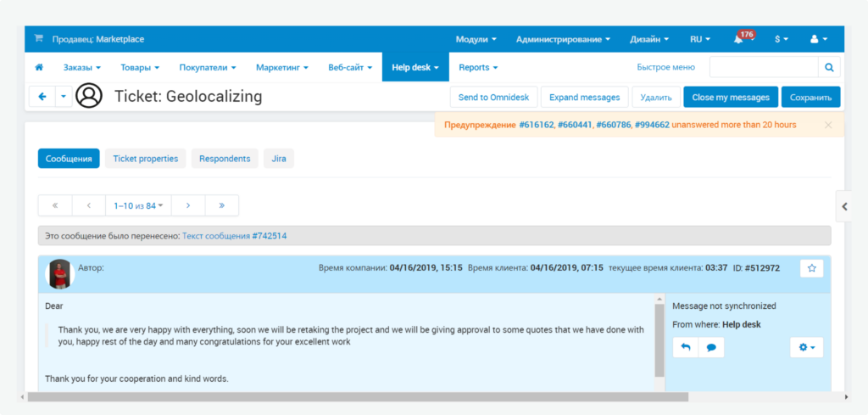Image resolution: width=868 pixels, height=415 pixels.
Task: Star the message ID #512972
Action: pos(811,268)
